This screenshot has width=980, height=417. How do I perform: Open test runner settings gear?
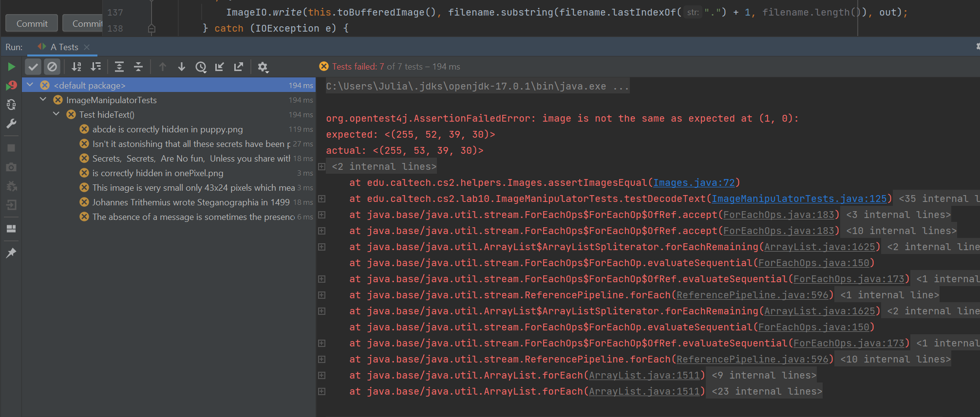(x=263, y=67)
